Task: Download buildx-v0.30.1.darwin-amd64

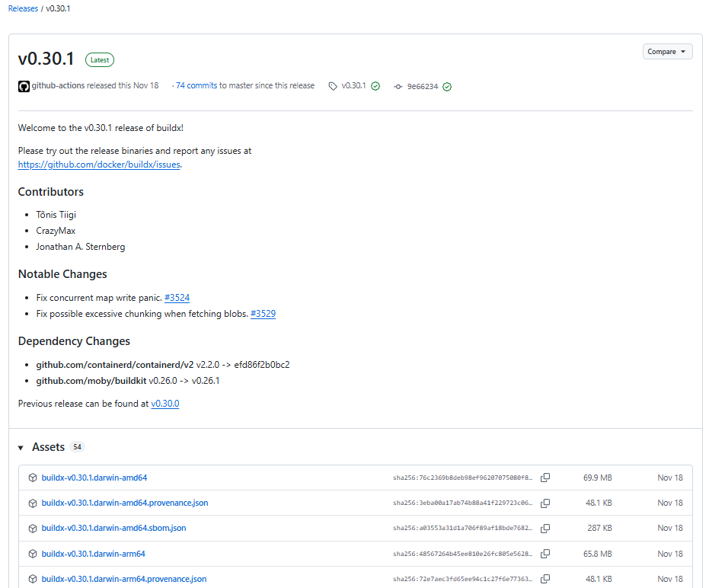Action: pyautogui.click(x=94, y=478)
